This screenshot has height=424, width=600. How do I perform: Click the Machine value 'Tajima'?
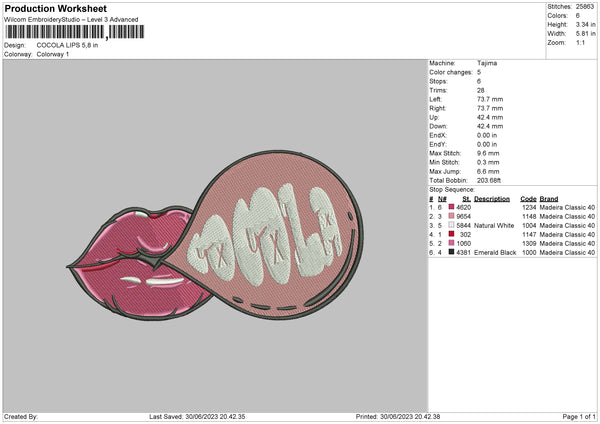click(x=487, y=63)
